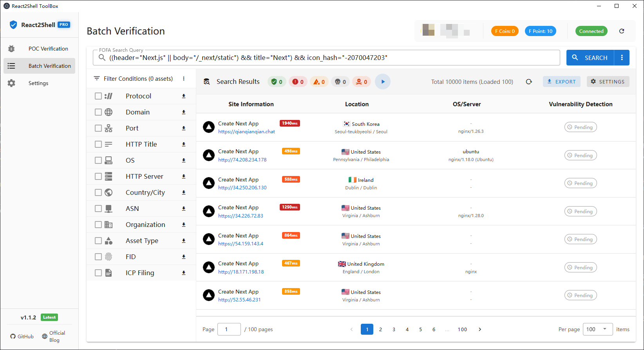This screenshot has width=644, height=350.
Task: Expand the OS filter arrow
Action: pyautogui.click(x=184, y=160)
